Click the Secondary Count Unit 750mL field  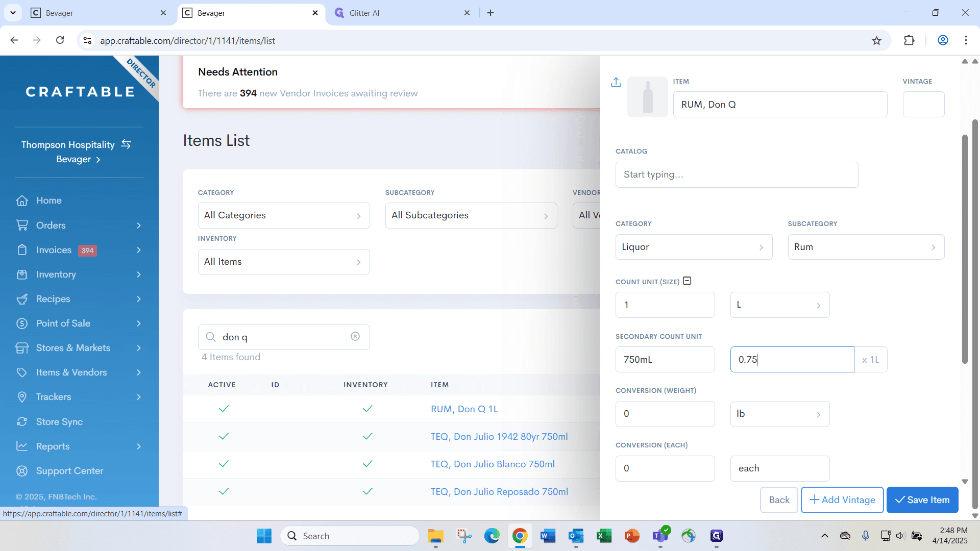[x=665, y=360]
